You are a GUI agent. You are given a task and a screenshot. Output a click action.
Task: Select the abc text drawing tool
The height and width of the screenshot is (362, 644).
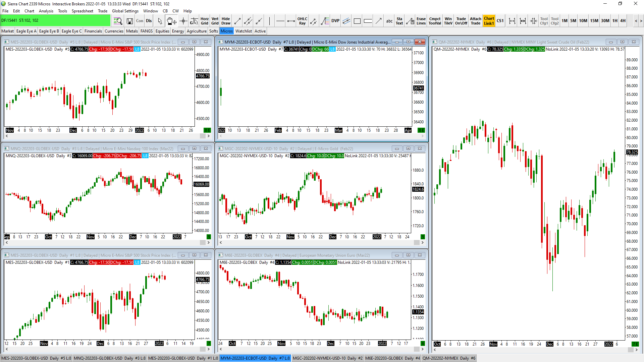(389, 21)
